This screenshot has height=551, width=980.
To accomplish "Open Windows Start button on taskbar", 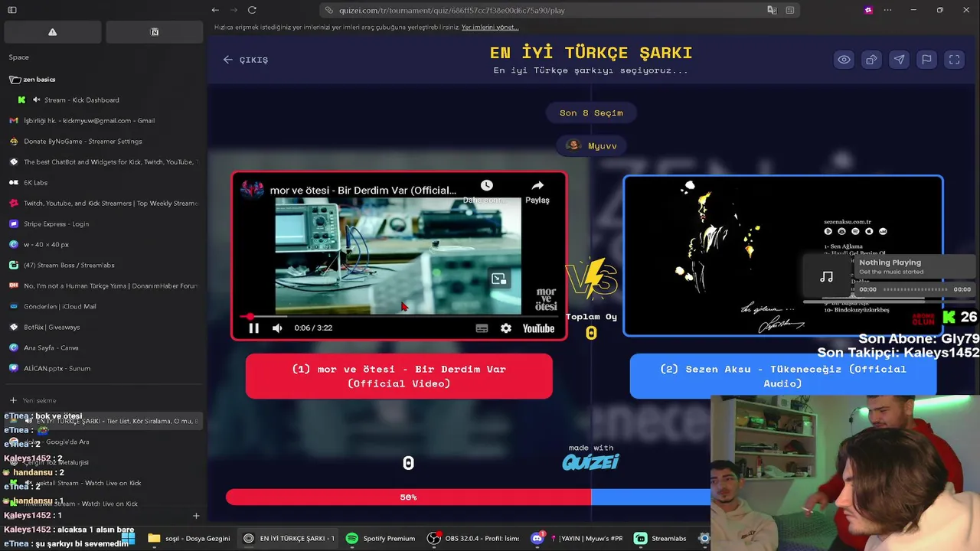I will point(128,539).
